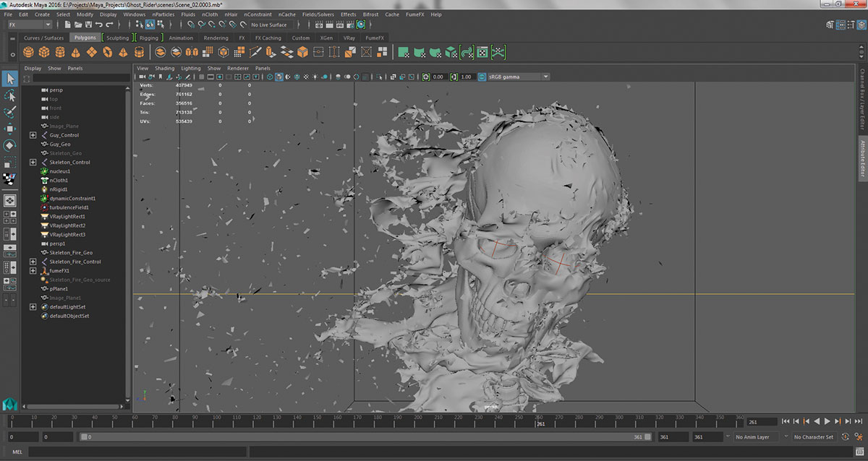Viewport: 868px width, 461px height.
Task: Create a polygon torus from shelf
Action: (x=108, y=52)
